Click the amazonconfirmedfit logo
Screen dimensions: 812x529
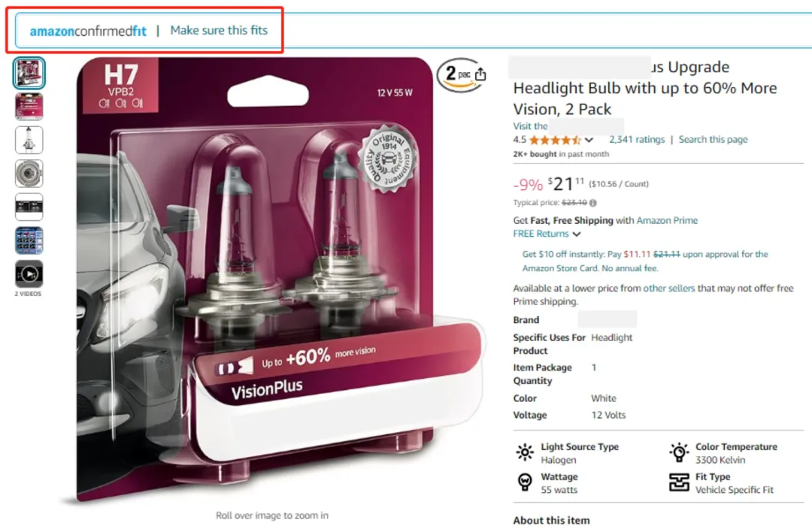point(88,31)
